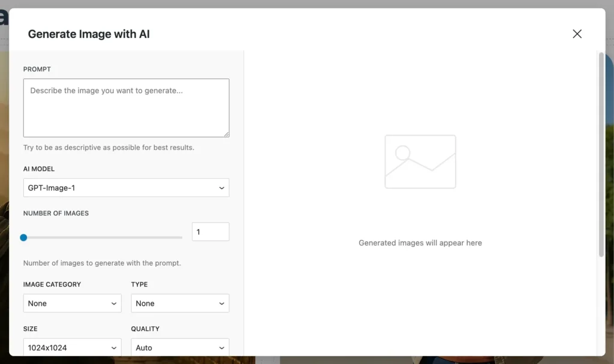Click the 'Generate Image with AI' dialog title
Viewport: 614px width, 364px height.
(x=89, y=34)
